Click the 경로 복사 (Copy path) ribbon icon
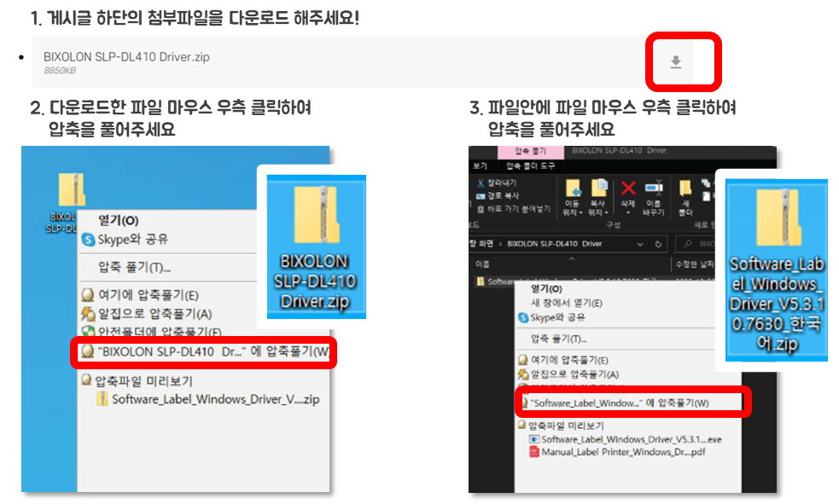The width and height of the screenshot is (839, 504). (x=481, y=194)
